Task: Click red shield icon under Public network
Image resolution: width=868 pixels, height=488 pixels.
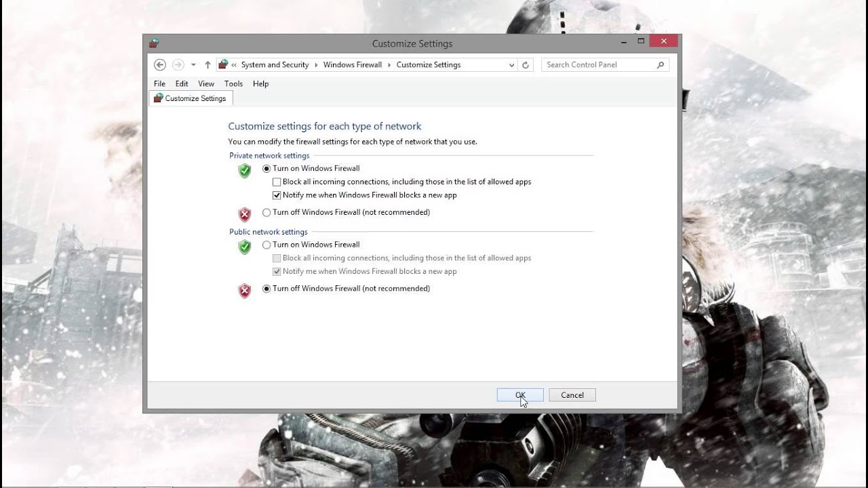Action: tap(245, 291)
